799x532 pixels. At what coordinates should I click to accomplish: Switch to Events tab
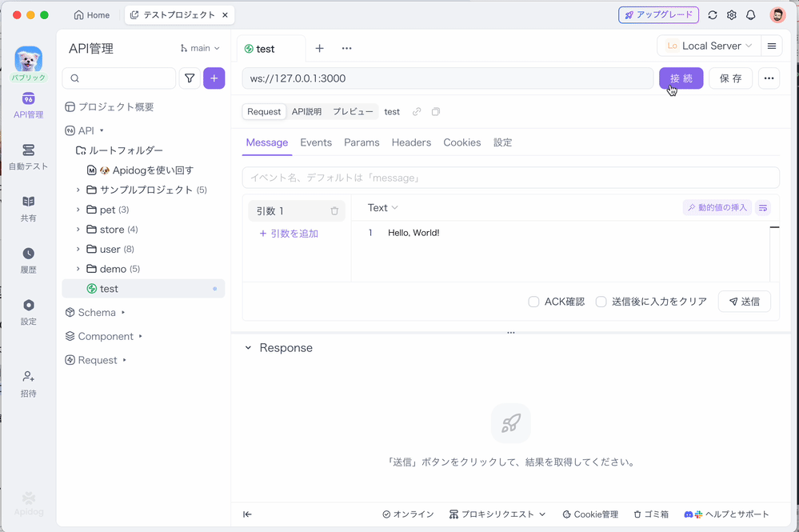coord(316,142)
